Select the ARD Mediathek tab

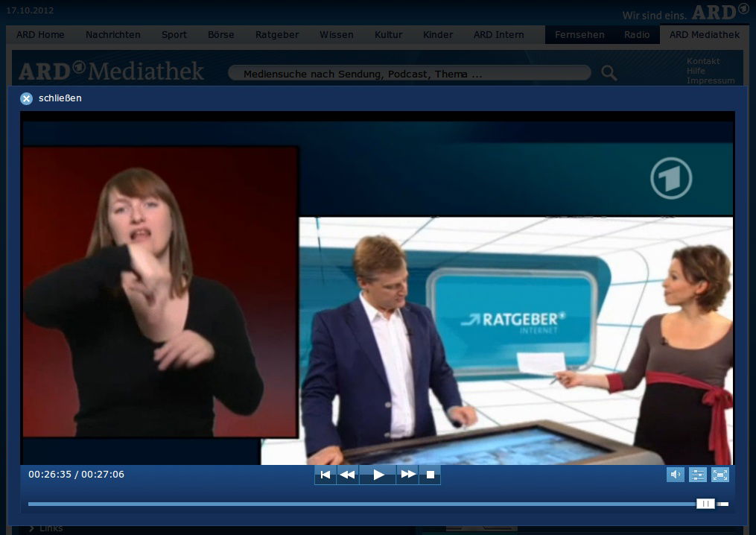tap(705, 35)
